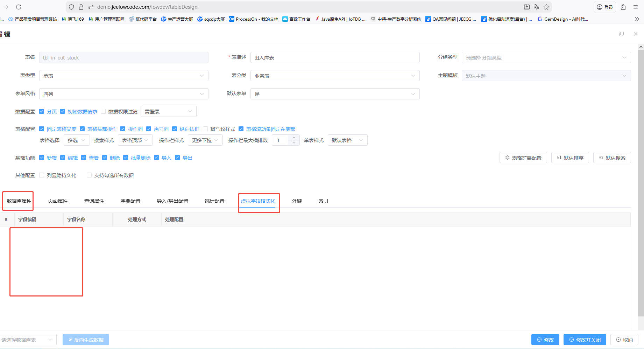Enable the 斑马纹样式 checkbox
This screenshot has width=644, height=349.
pos(206,129)
